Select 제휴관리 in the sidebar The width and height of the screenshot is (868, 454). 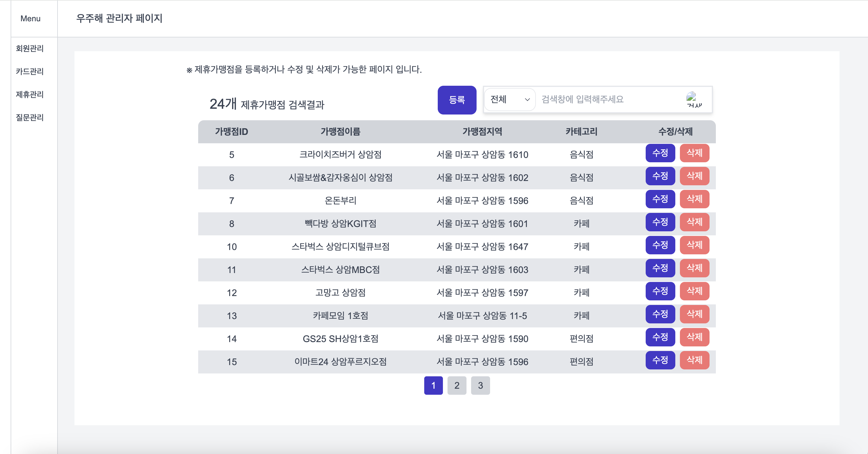pos(30,94)
